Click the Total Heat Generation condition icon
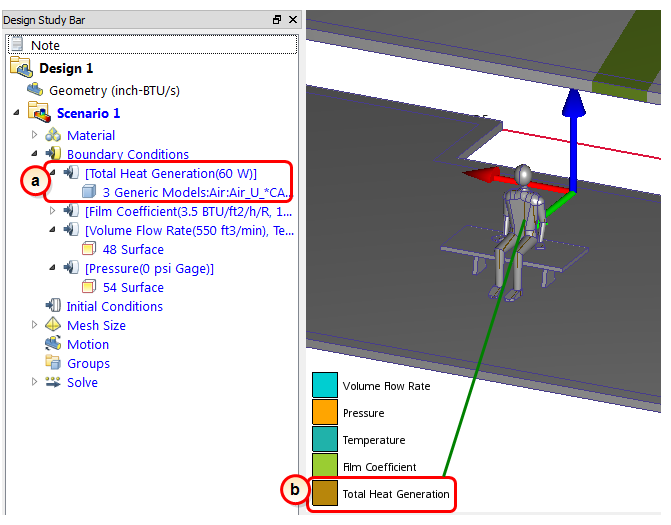 tap(71, 172)
